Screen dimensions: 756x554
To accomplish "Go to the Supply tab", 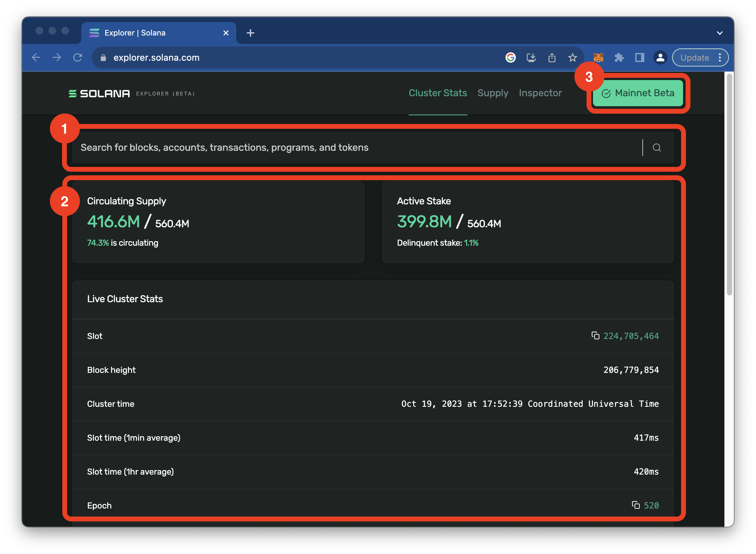I will 493,93.
